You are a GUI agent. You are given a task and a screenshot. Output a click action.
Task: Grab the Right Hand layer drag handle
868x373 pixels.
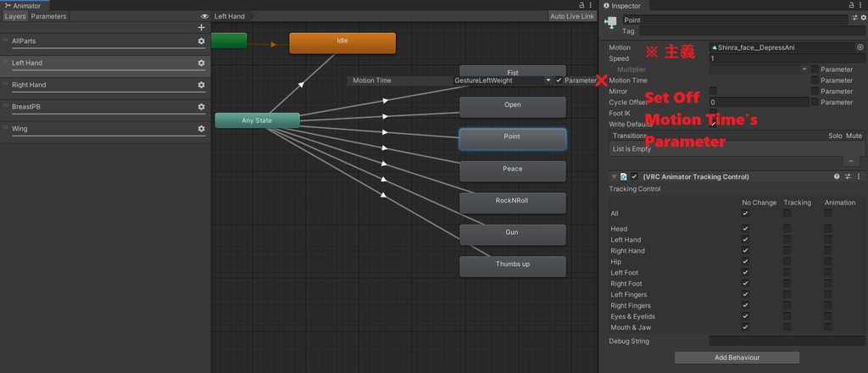6,84
